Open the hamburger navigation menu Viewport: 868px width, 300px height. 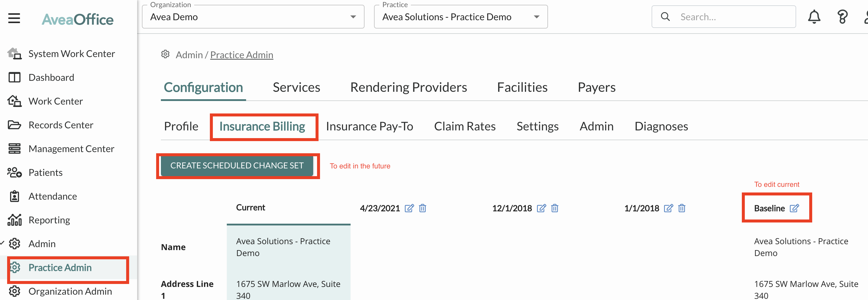tap(14, 18)
